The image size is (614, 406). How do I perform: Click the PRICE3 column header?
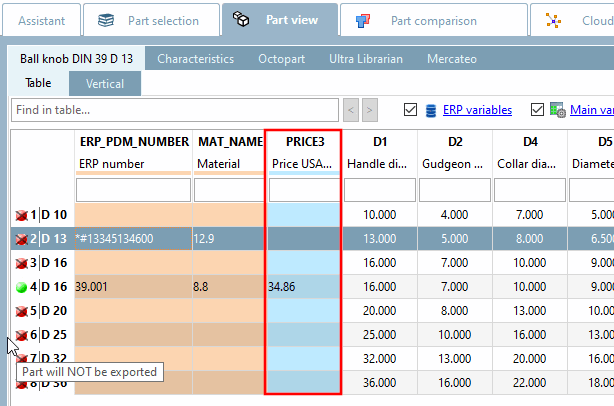pyautogui.click(x=304, y=142)
